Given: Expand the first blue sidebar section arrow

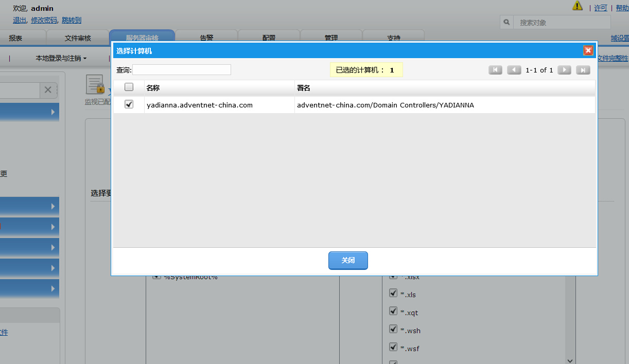Looking at the screenshot, I should (x=53, y=112).
